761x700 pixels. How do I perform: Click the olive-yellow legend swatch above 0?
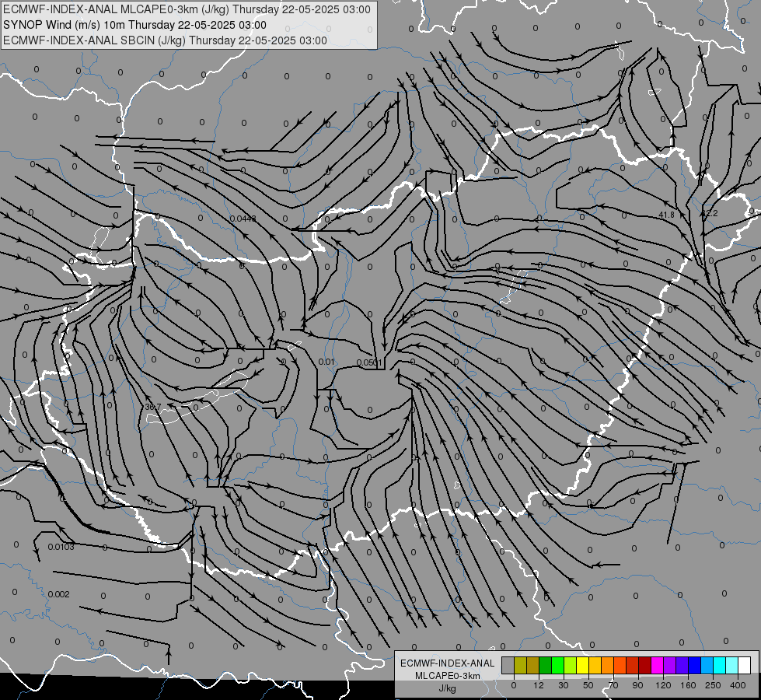(x=520, y=666)
